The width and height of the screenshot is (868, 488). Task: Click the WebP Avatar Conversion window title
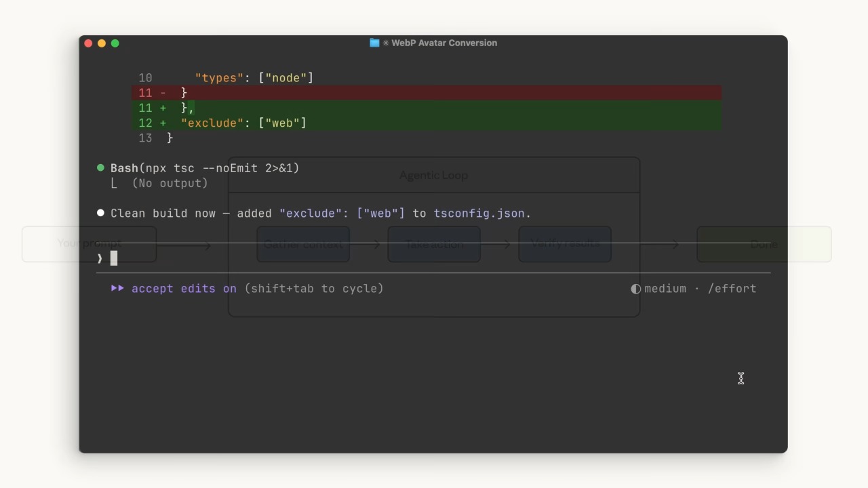click(x=444, y=43)
